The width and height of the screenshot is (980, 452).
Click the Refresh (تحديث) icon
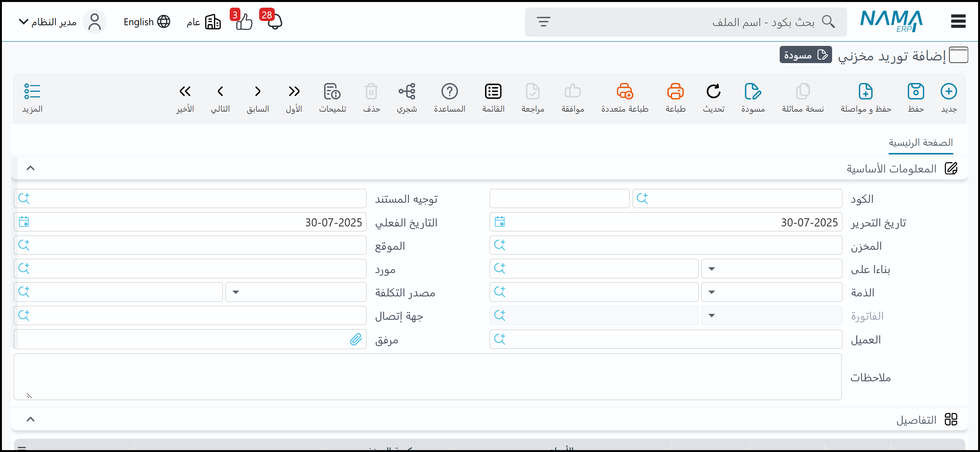(x=713, y=92)
